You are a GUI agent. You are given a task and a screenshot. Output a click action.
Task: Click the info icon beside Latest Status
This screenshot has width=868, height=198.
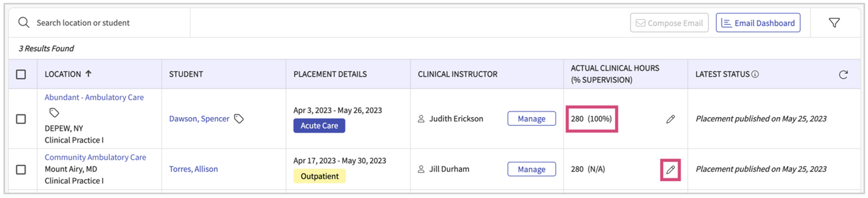point(755,74)
